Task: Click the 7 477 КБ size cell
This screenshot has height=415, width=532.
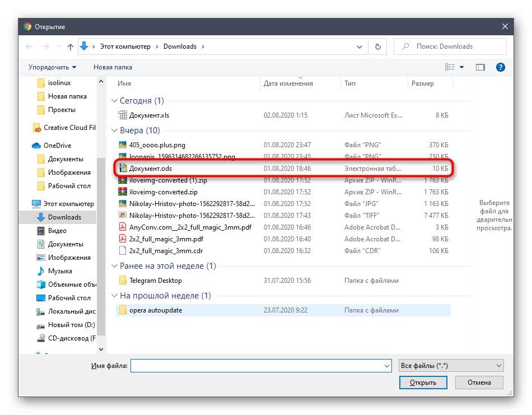Action: coord(436,216)
